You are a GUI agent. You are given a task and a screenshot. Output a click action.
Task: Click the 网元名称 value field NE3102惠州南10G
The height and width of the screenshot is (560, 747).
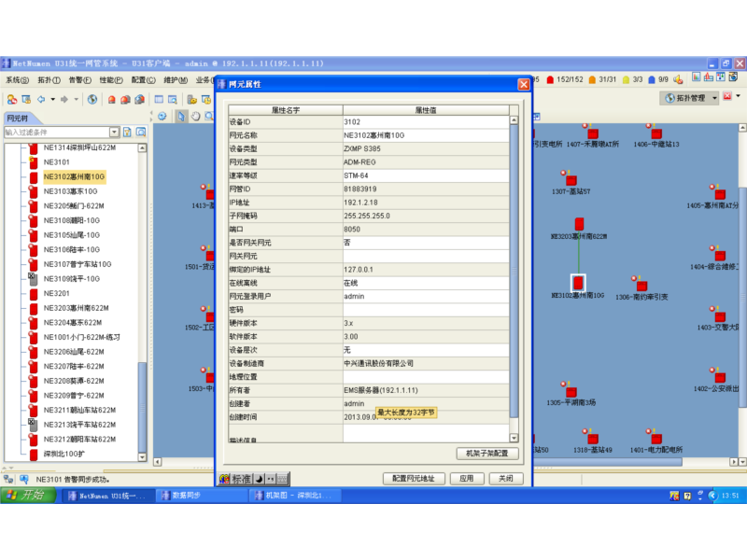[425, 135]
